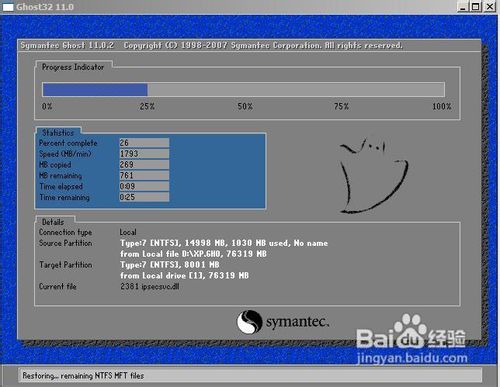
Task: Click the 25% progress marker label
Action: click(147, 106)
